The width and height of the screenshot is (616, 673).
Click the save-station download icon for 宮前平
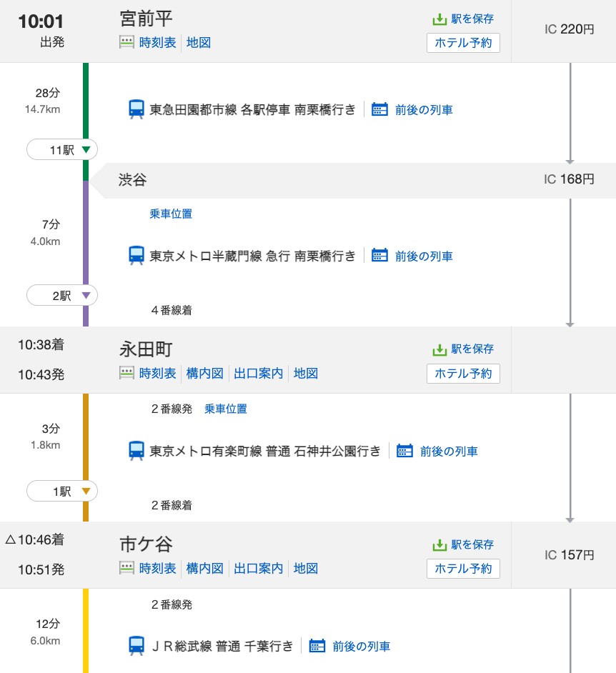439,19
